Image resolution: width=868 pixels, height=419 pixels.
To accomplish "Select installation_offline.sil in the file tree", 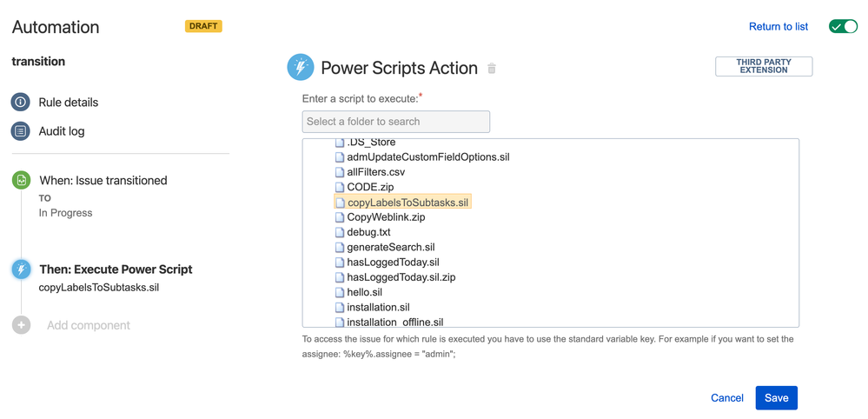I will [x=395, y=322].
